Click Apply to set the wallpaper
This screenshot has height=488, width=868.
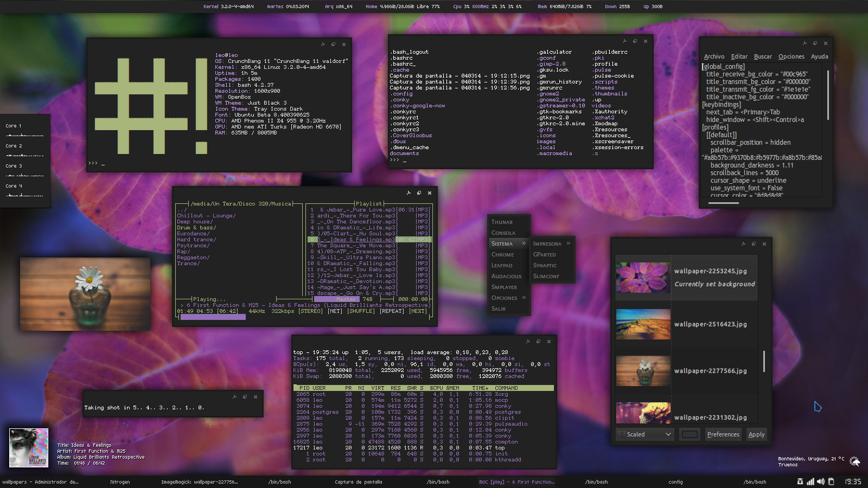pyautogui.click(x=756, y=434)
